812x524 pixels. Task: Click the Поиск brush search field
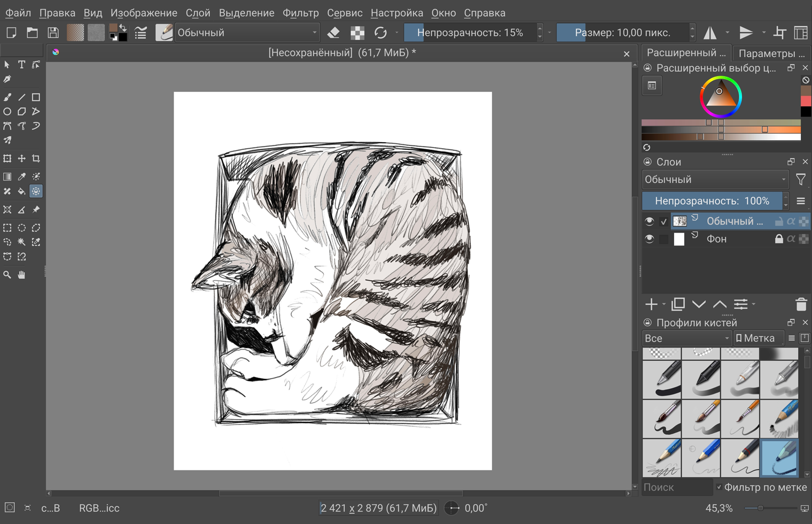tap(676, 487)
